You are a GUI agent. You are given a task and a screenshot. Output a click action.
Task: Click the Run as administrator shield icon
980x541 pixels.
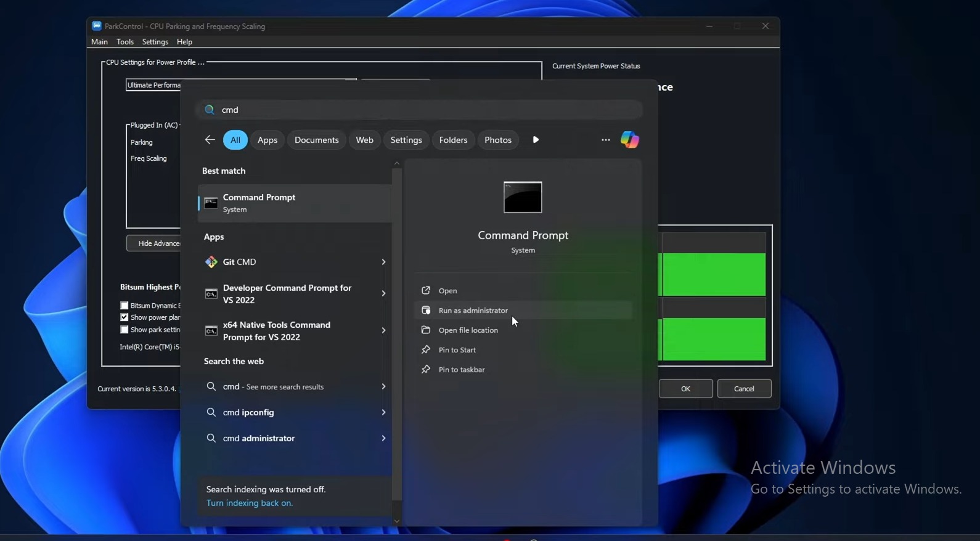point(425,311)
